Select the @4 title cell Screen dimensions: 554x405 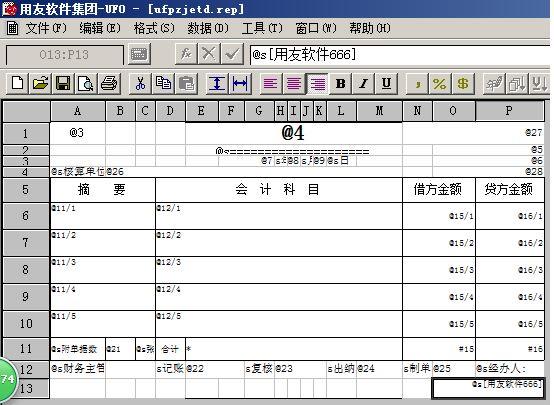click(294, 133)
